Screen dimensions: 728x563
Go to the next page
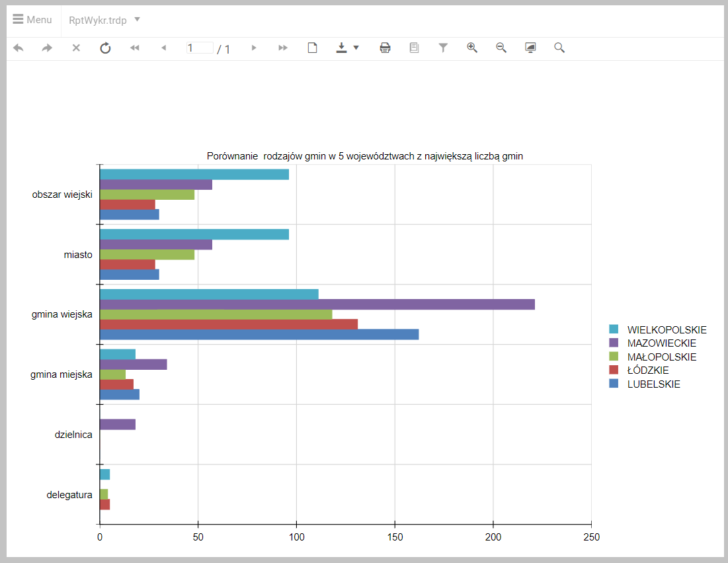(x=254, y=48)
